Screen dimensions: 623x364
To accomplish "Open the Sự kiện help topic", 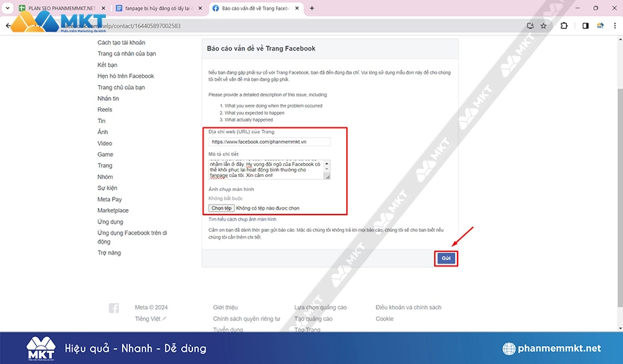I will [x=107, y=188].
